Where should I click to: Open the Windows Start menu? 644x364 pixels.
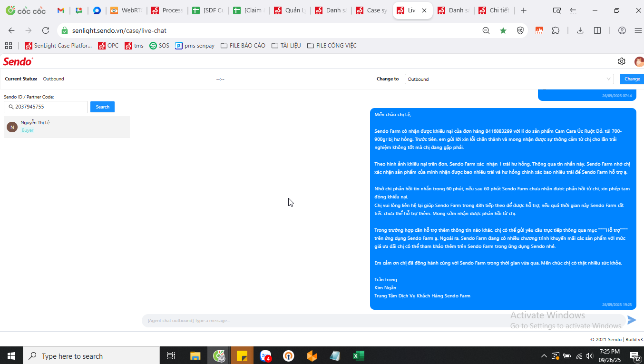11,356
